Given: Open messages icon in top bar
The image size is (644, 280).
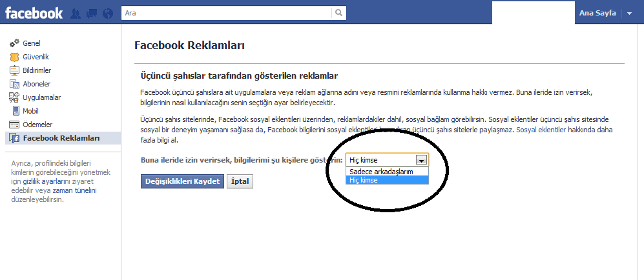Looking at the screenshot, I should [x=92, y=14].
